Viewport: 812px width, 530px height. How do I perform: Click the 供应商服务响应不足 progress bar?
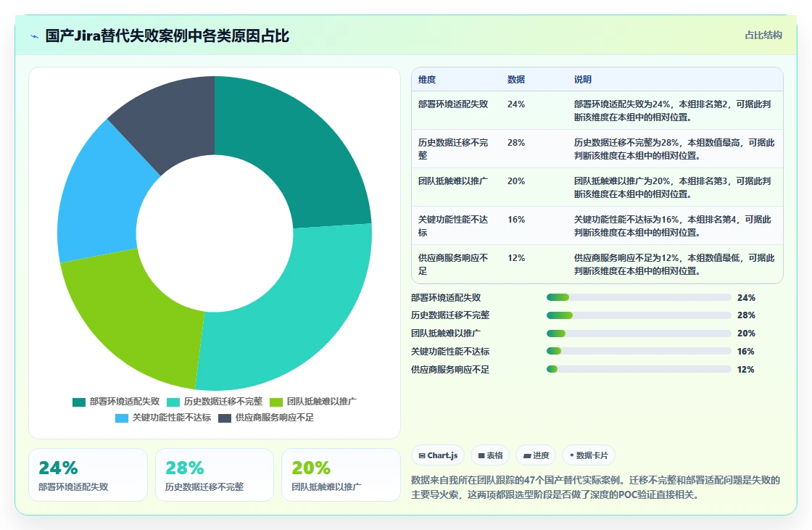[x=639, y=369]
